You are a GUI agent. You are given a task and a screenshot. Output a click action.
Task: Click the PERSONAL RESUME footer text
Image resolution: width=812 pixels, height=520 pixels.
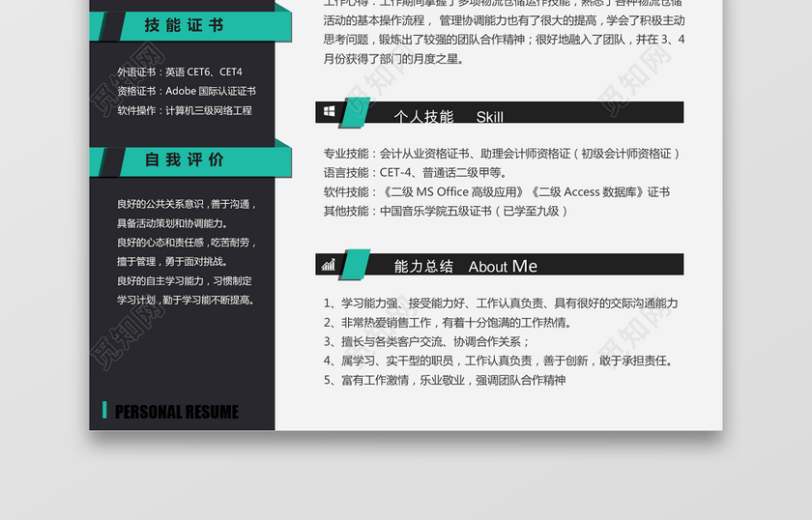pyautogui.click(x=177, y=412)
